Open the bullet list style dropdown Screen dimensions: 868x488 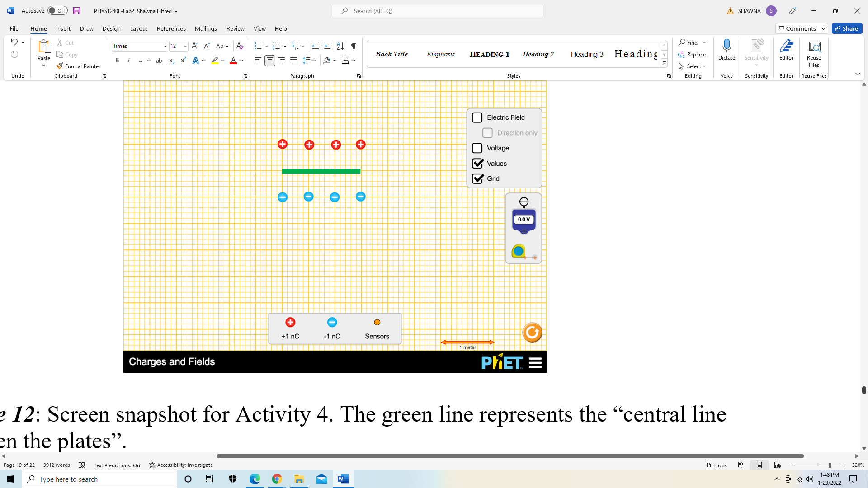pos(266,46)
